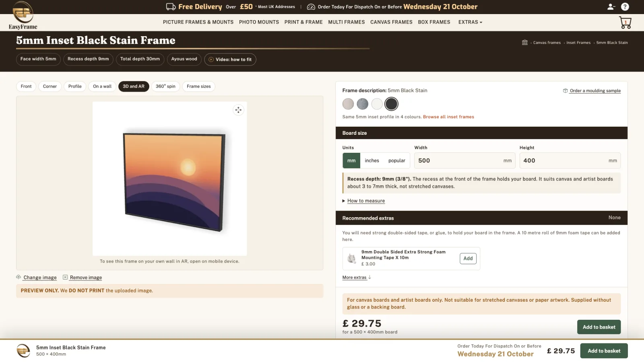The image size is (644, 362).
Task: Click the tape product thumbnail
Action: click(x=352, y=258)
